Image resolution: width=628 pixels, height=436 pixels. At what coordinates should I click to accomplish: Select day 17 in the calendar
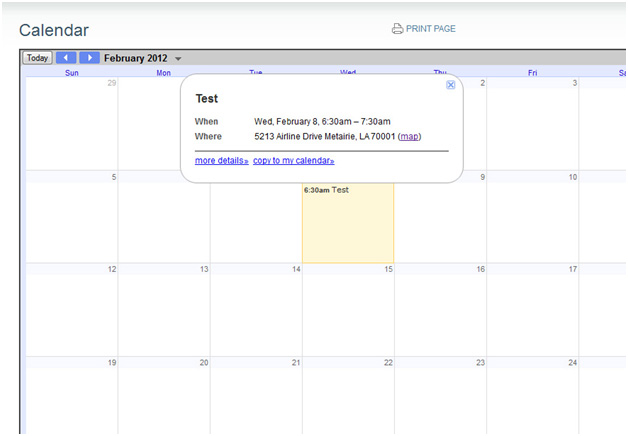[573, 269]
